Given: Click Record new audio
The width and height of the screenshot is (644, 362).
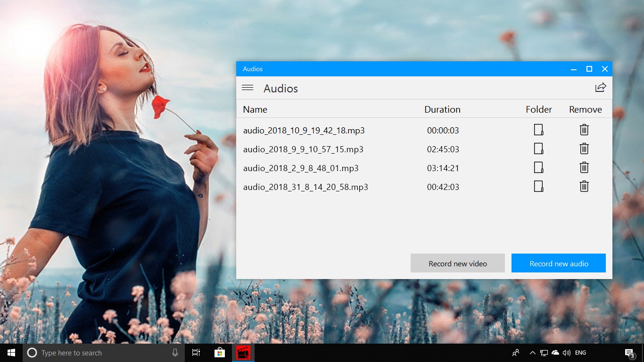Looking at the screenshot, I should tap(558, 263).
